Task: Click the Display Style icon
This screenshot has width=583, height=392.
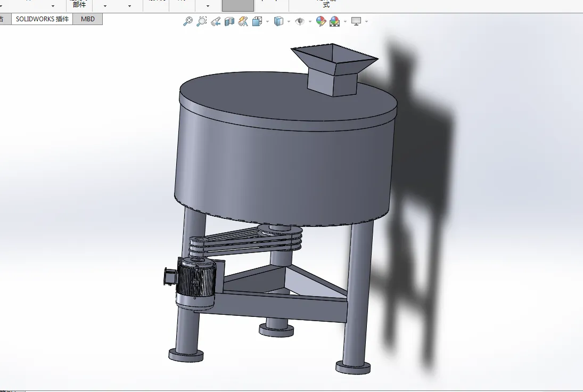Action: tap(278, 22)
